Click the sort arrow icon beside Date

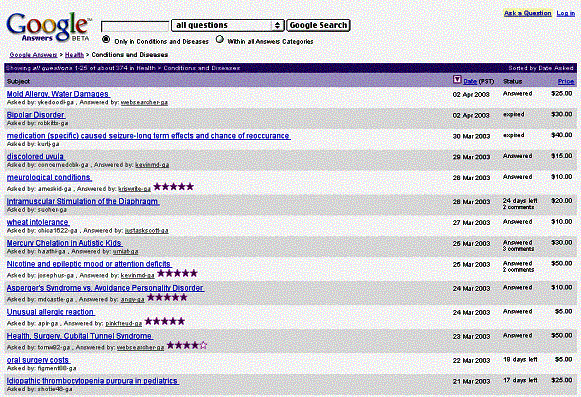[457, 80]
